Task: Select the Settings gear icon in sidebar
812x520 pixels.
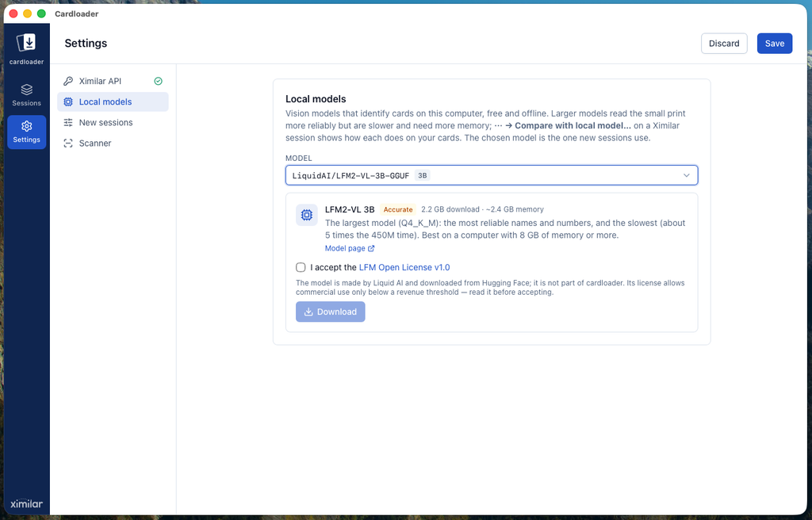Action: [26, 126]
